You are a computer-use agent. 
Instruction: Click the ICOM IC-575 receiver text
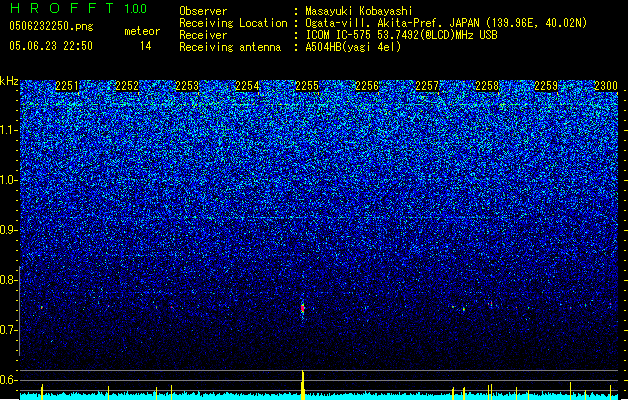pyautogui.click(x=401, y=35)
